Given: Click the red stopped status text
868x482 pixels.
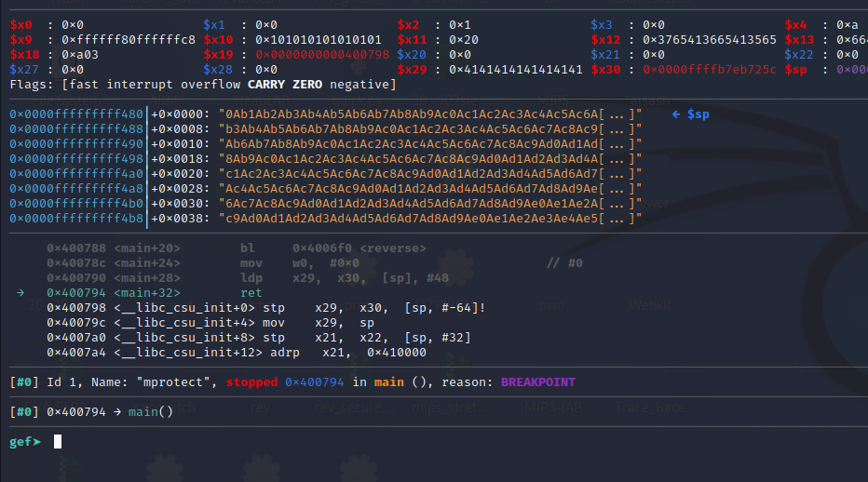Looking at the screenshot, I should (x=252, y=382).
